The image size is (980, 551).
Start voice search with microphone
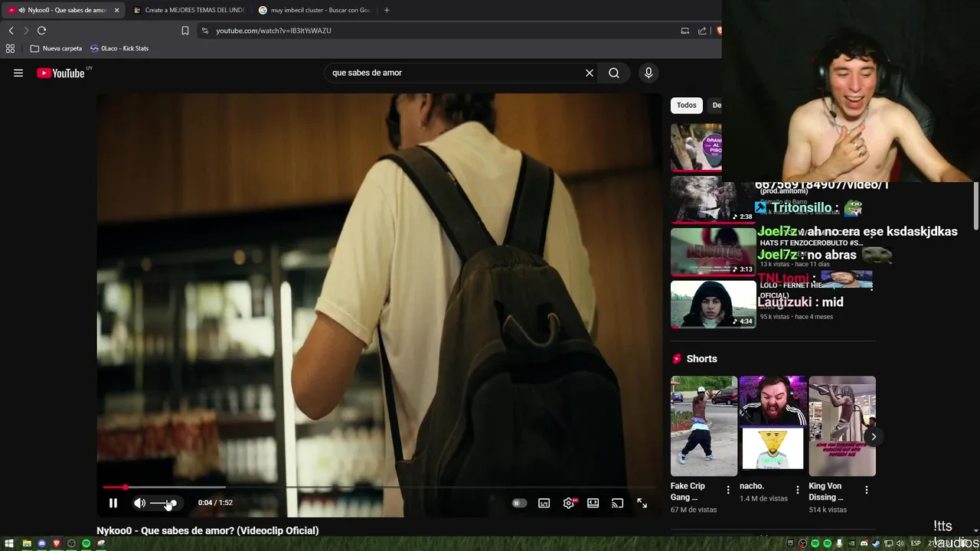click(648, 73)
